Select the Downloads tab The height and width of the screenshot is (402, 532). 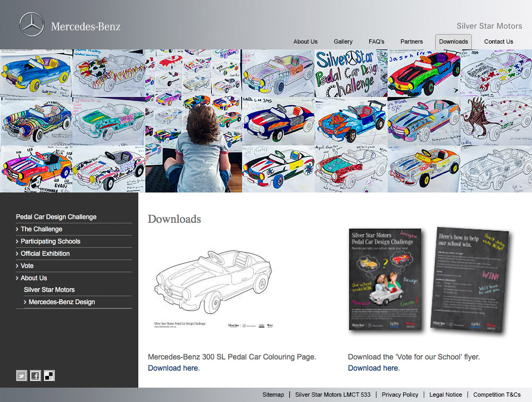(x=453, y=41)
